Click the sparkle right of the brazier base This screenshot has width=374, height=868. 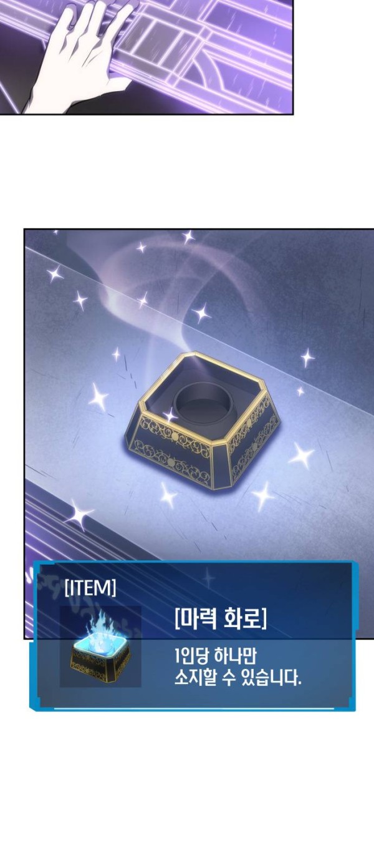[x=302, y=456]
